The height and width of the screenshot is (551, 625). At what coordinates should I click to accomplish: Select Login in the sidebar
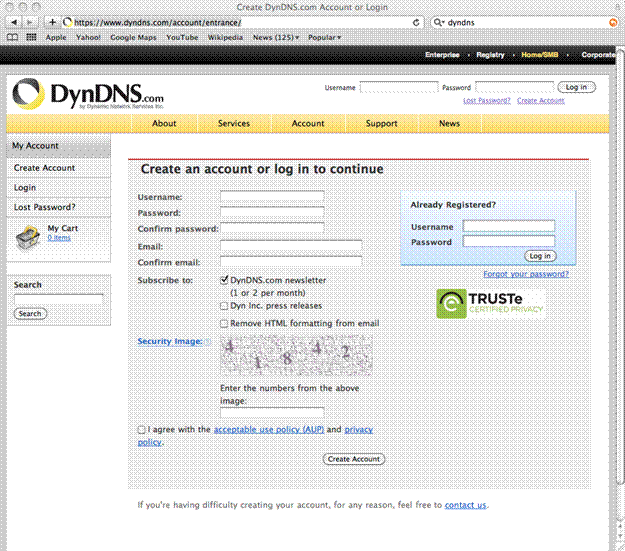click(x=59, y=187)
